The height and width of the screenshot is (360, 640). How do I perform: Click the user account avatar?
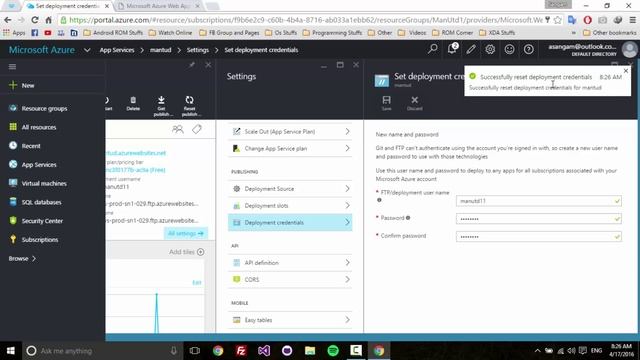[629, 49]
